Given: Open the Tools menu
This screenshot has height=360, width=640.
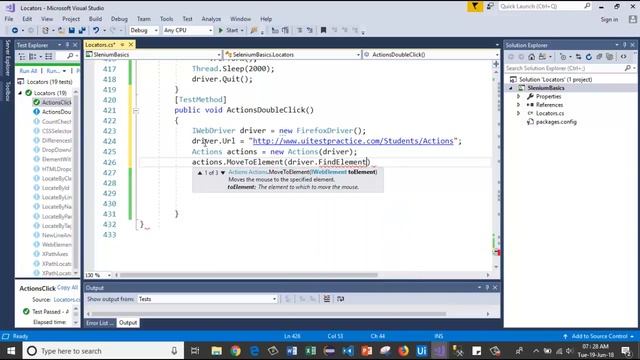Looking at the screenshot, I should 166,19.
